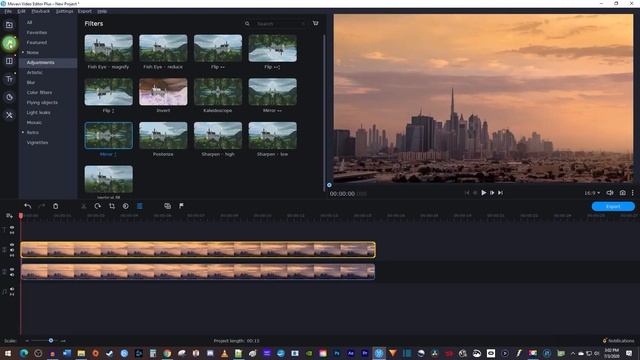Open the File menu
This screenshot has height=360, width=640.
point(8,11)
